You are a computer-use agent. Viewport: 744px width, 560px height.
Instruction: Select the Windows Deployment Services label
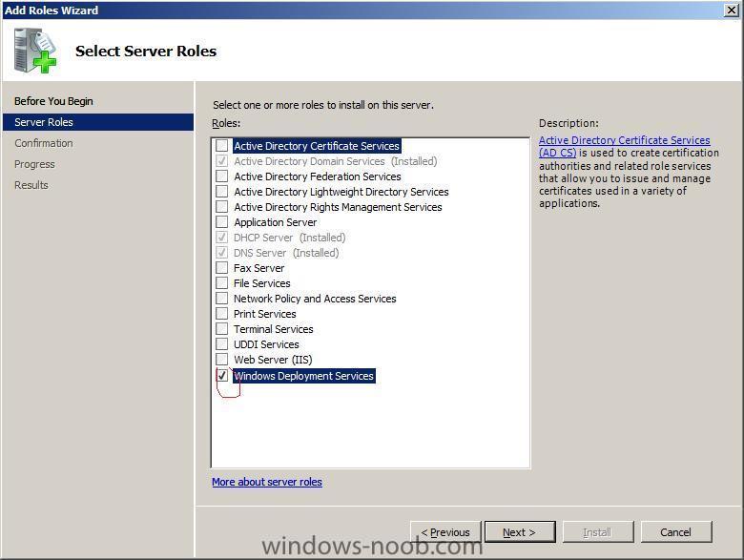(303, 376)
